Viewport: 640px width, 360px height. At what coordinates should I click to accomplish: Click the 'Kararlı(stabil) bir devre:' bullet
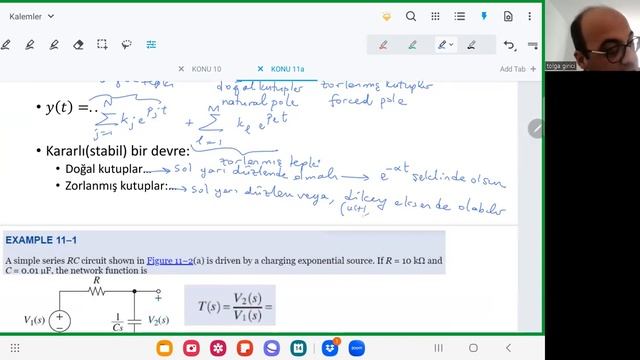click(118, 151)
